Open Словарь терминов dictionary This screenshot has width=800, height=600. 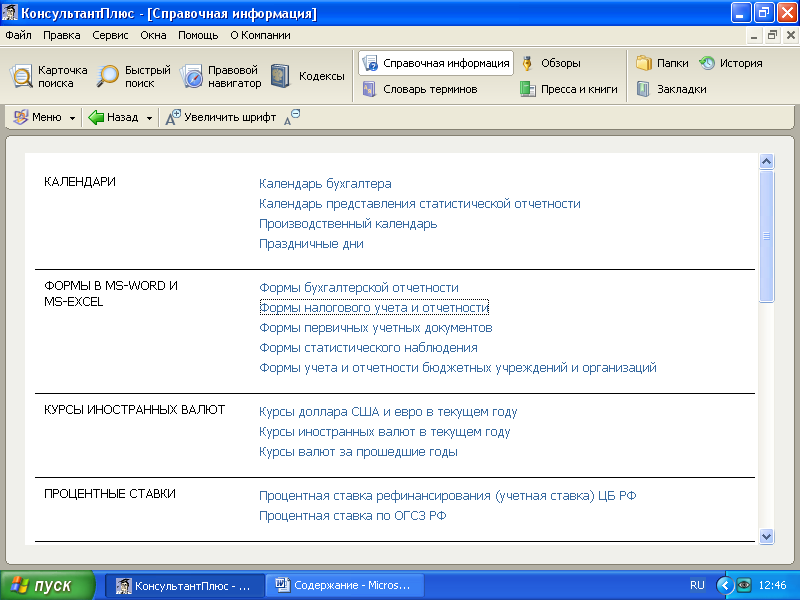tap(419, 89)
